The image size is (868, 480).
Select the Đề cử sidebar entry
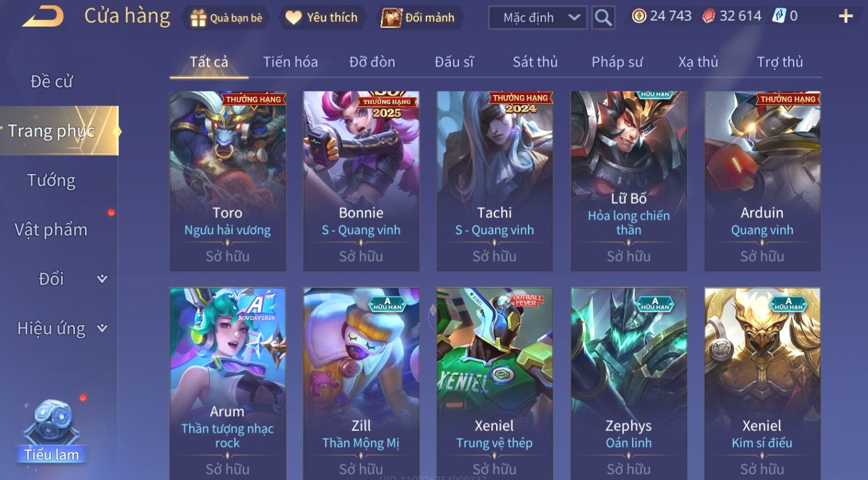pyautogui.click(x=51, y=82)
